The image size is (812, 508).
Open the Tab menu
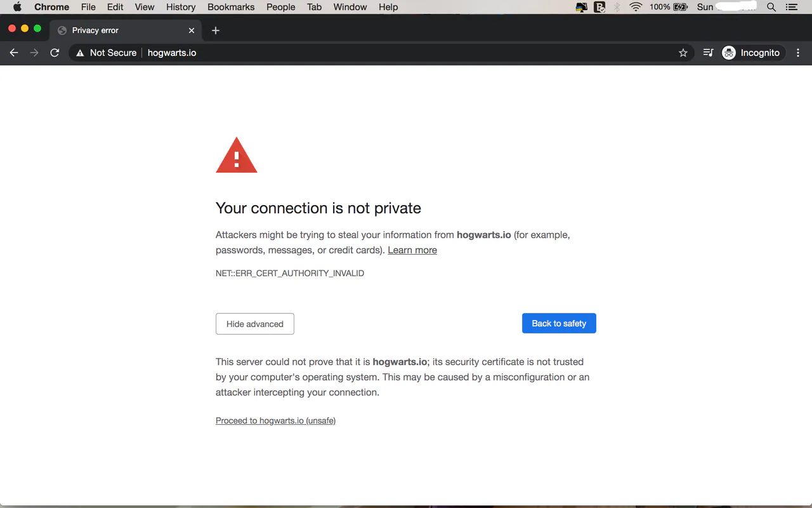coord(314,7)
